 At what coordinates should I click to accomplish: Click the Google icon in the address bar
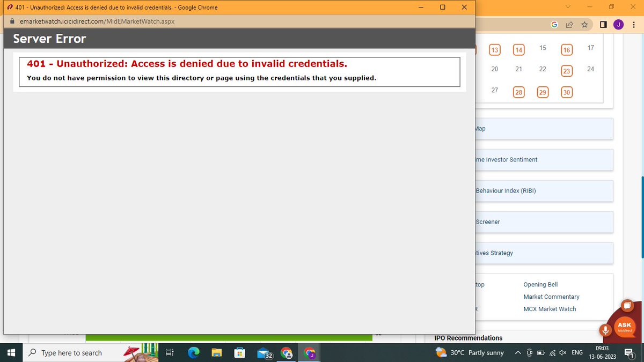point(554,25)
